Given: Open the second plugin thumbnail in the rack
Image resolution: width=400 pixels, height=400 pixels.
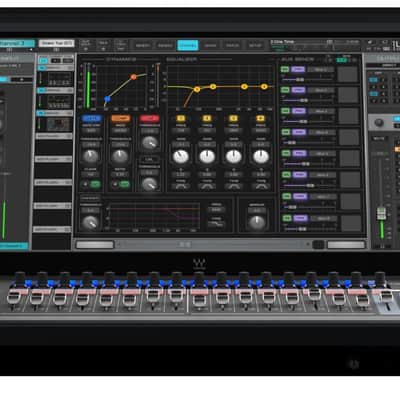Looking at the screenshot, I should click(x=59, y=101).
